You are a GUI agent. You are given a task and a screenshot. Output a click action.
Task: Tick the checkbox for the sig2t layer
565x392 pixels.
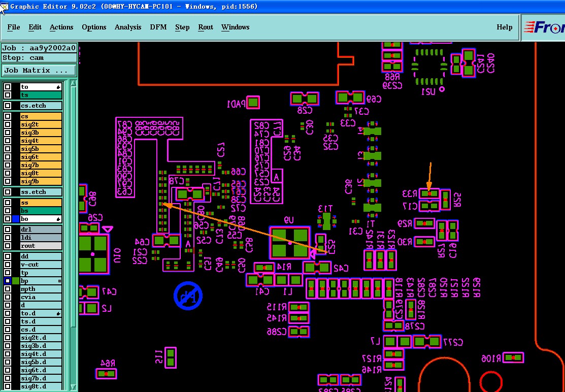pos(7,125)
